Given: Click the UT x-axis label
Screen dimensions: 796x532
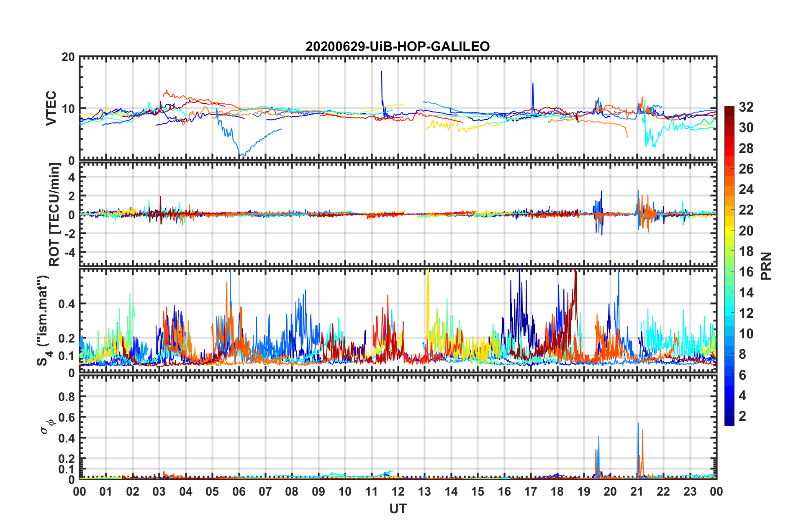Looking at the screenshot, I should coord(398,509).
